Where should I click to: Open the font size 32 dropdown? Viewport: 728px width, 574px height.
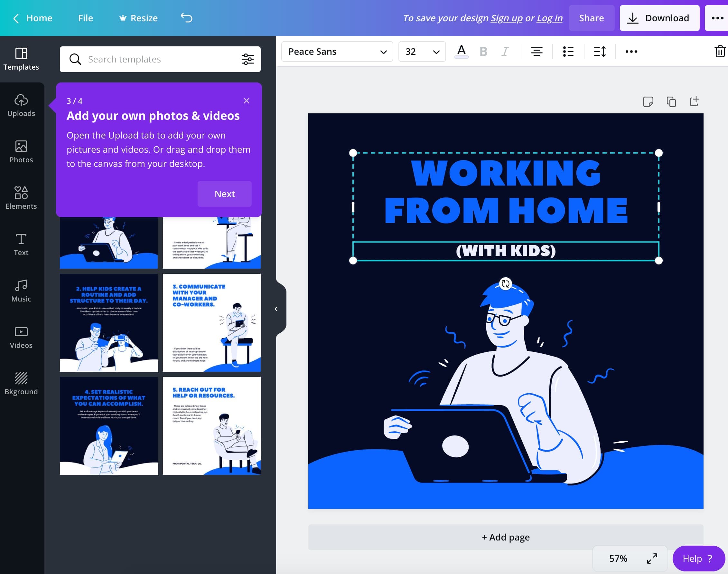[x=422, y=52]
